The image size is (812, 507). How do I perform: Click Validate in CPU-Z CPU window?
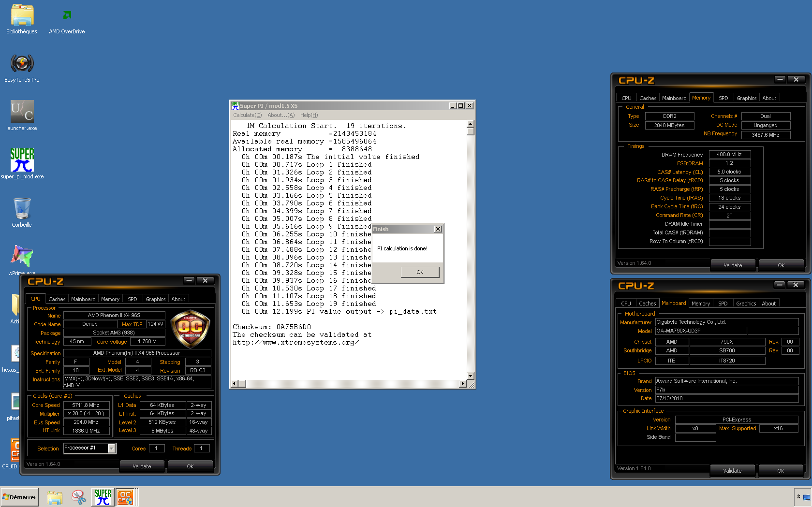coord(142,466)
